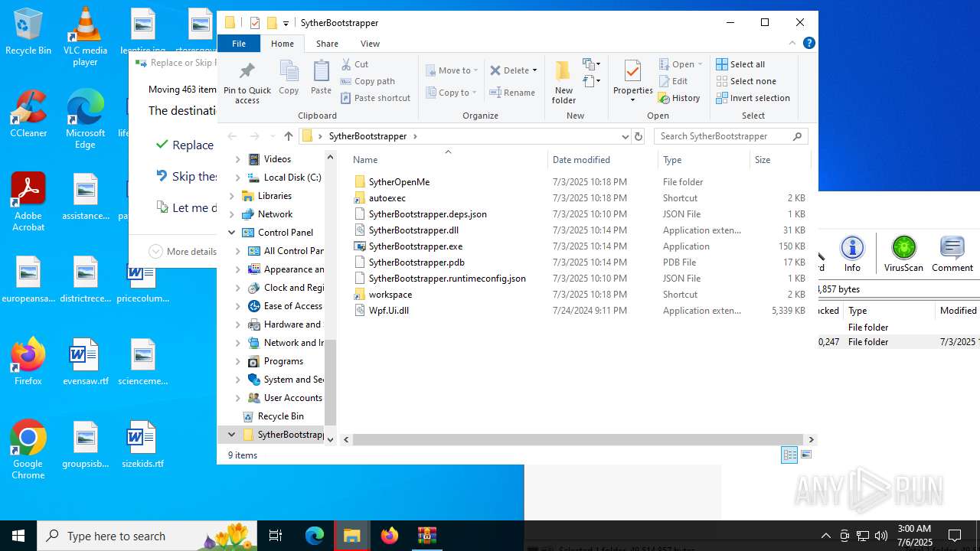Image resolution: width=980 pixels, height=551 pixels.
Task: Open the Delete dropdown arrow
Action: coord(534,70)
